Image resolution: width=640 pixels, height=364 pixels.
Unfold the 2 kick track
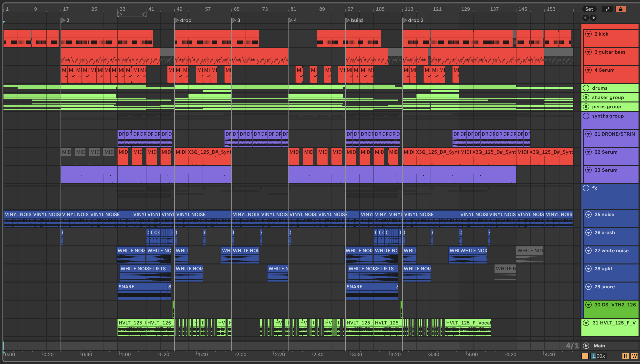[588, 34]
